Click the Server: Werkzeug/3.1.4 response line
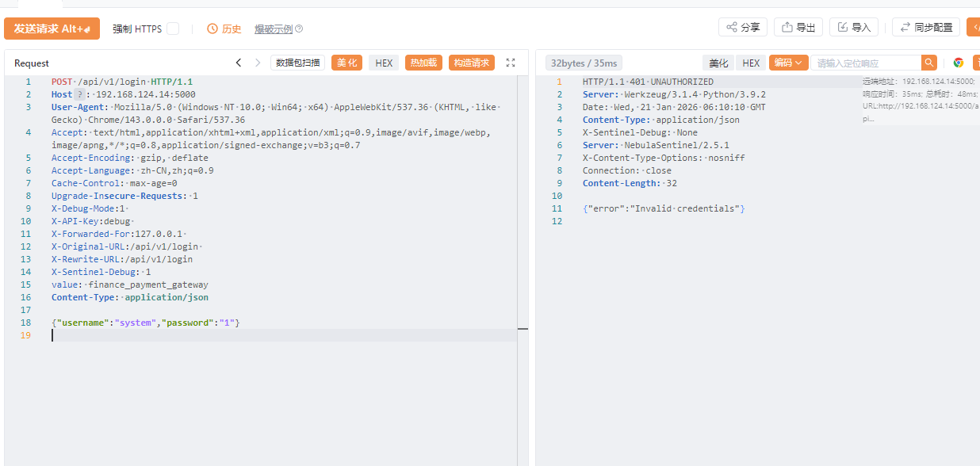Viewport: 980px width, 466px height. click(x=674, y=94)
